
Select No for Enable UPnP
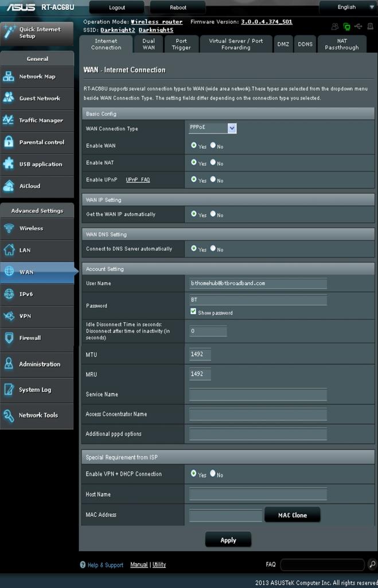tap(213, 179)
